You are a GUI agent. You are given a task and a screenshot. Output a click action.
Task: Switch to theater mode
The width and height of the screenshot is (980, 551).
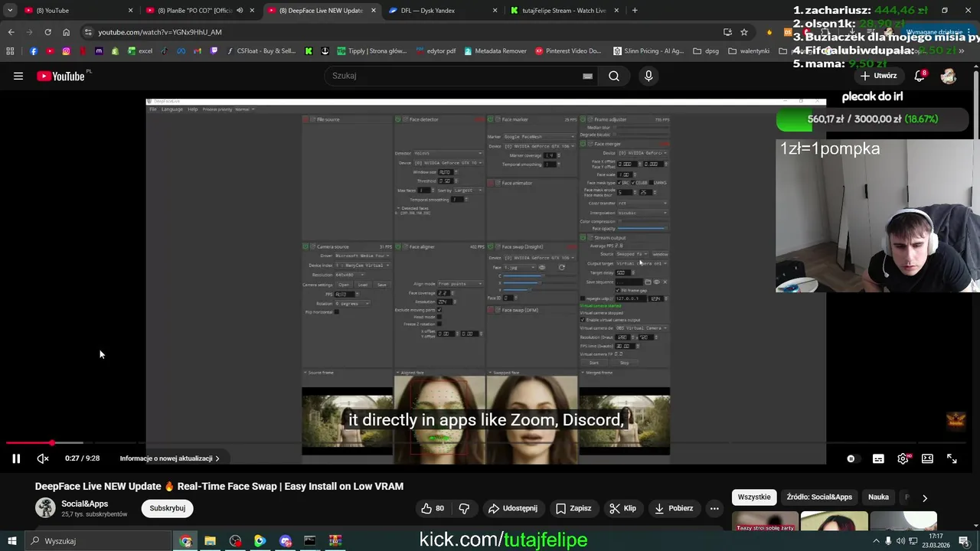pyautogui.click(x=927, y=458)
